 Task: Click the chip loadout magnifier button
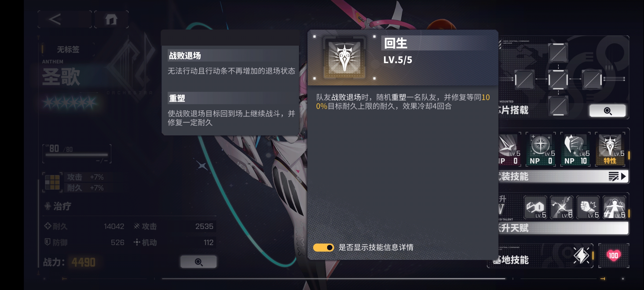click(608, 111)
